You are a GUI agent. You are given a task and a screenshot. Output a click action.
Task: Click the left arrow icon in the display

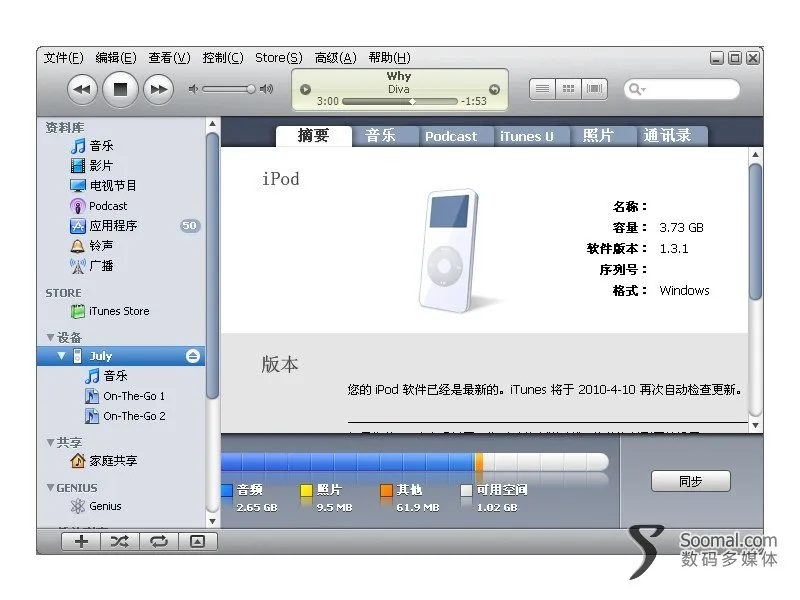pyautogui.click(x=305, y=89)
